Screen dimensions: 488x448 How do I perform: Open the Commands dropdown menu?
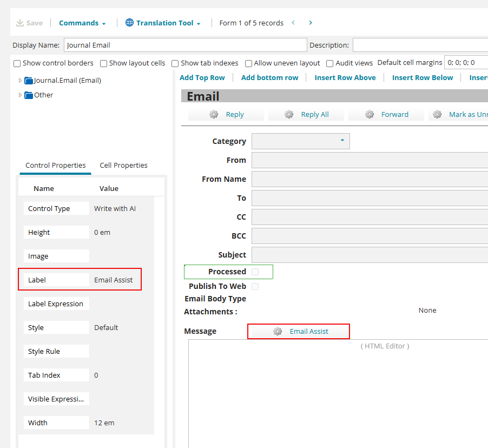82,23
